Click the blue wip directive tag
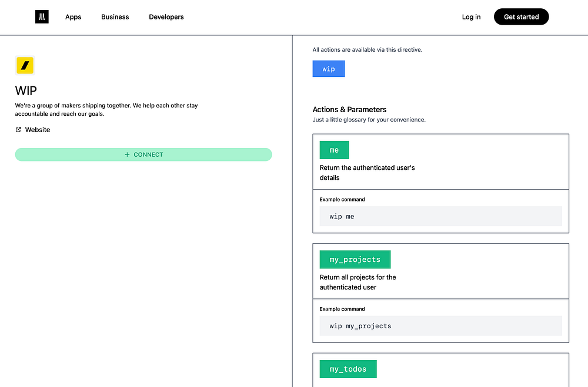Image resolution: width=588 pixels, height=387 pixels. (x=329, y=69)
